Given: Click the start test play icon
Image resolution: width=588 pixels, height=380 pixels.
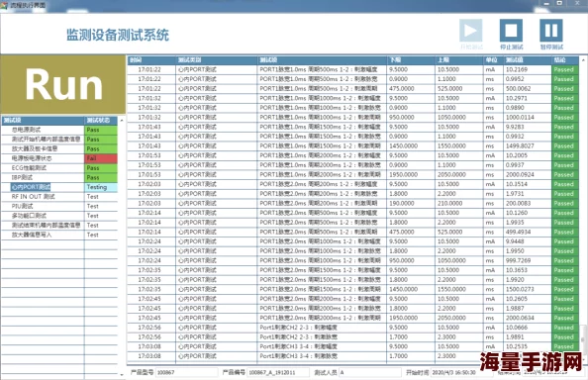Looking at the screenshot, I should pyautogui.click(x=470, y=31).
